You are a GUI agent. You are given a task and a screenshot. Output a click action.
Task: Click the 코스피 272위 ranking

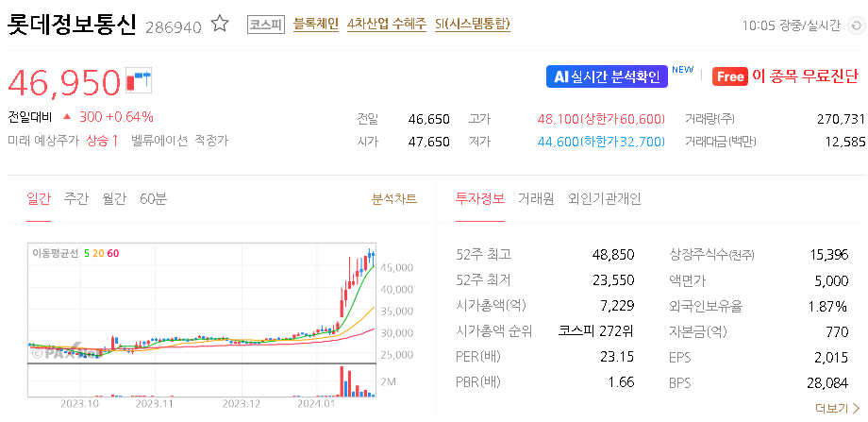pyautogui.click(x=595, y=331)
